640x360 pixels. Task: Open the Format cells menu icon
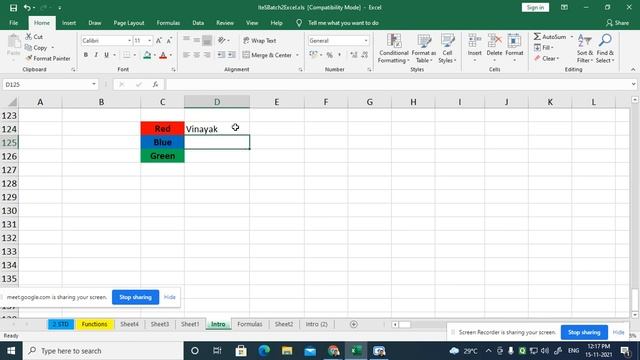514,41
